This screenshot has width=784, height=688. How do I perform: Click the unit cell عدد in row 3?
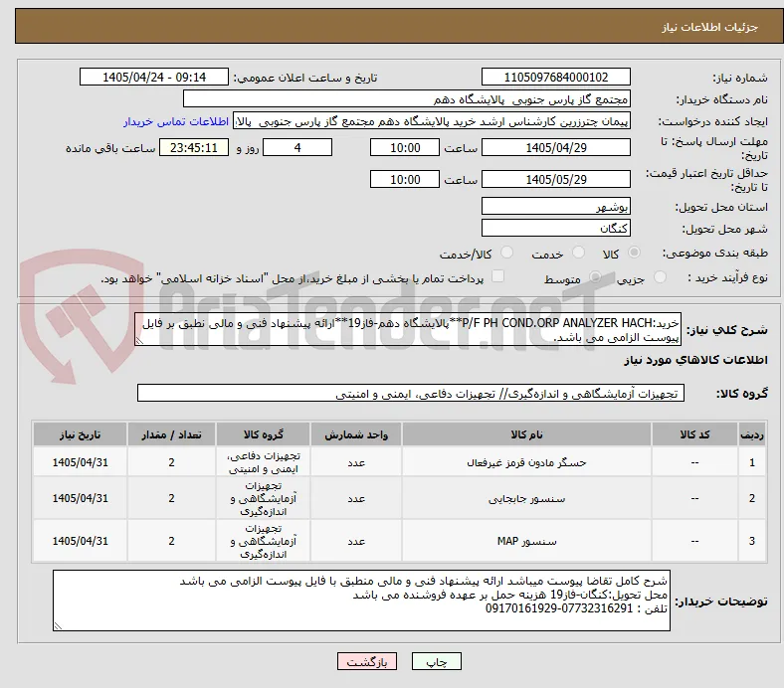[356, 541]
